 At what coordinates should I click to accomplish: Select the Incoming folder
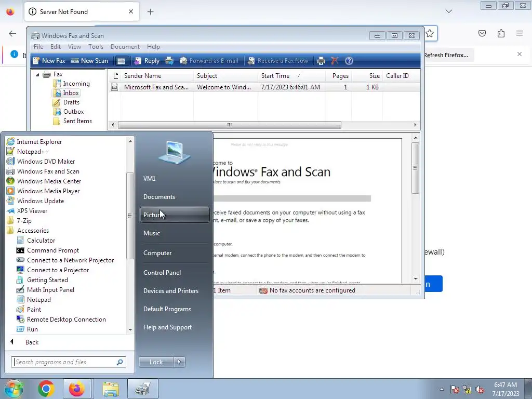(72, 84)
